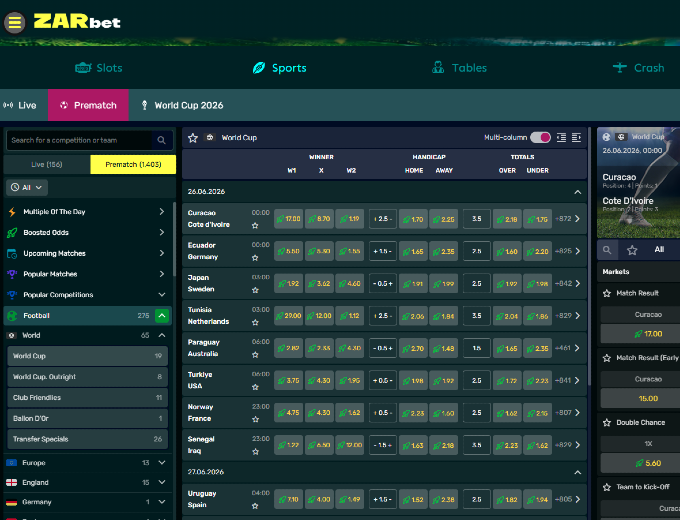Open Popular Matches list

(x=87, y=274)
